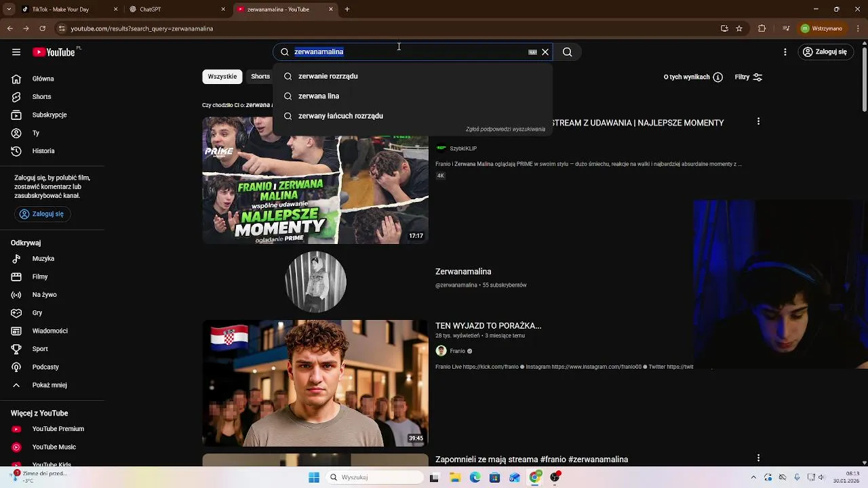Open YouTube settings three-dot menu in header

(785, 52)
